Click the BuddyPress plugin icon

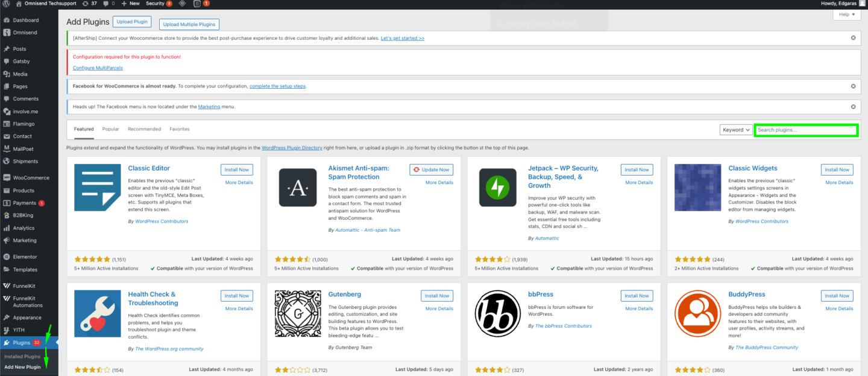point(698,313)
